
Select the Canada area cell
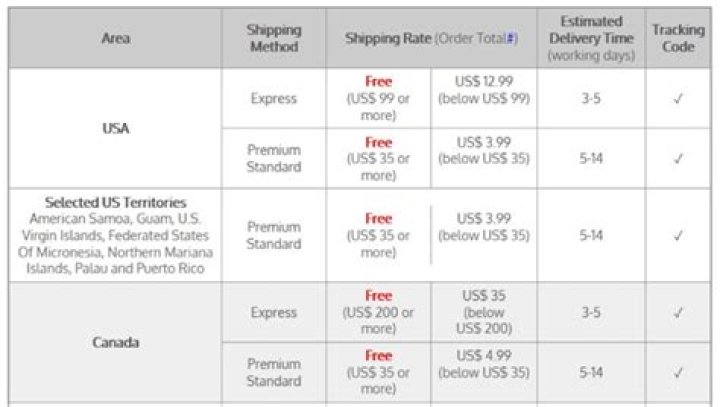[x=115, y=342]
